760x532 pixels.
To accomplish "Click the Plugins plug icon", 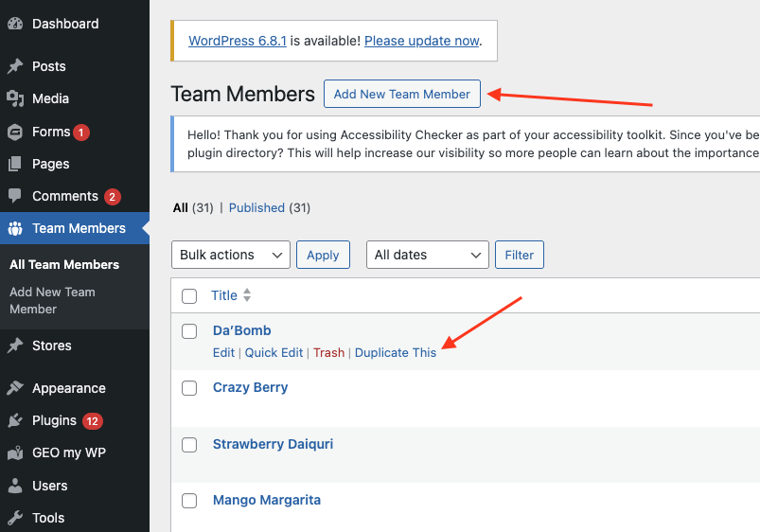I will (15, 420).
